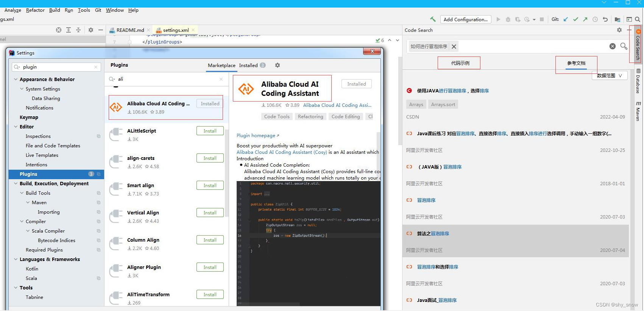
Task: Click Alibaba Cloud AI Coding plugin icon in list
Action: (116, 108)
